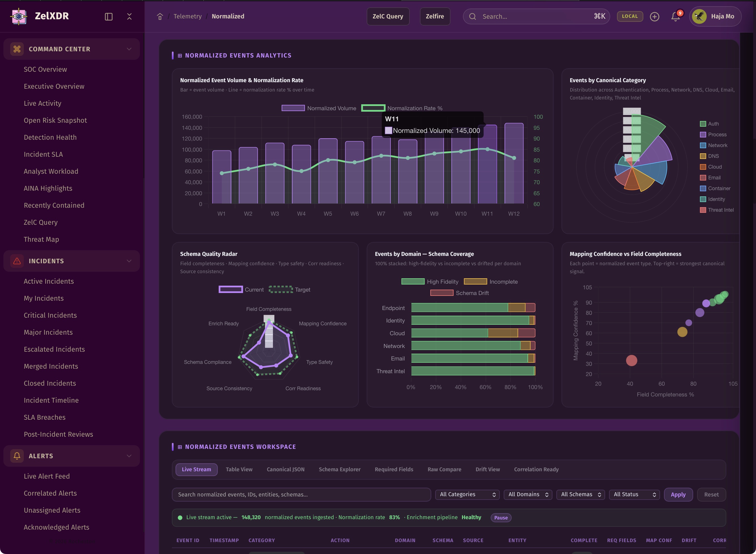Click the Incidents warning triangle icon
756x554 pixels.
pos(17,261)
